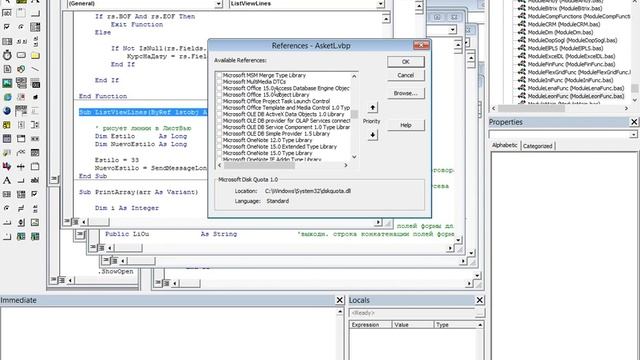Check Microsoft OLE DB ActiveX Data Objects 1.0

tap(219, 114)
